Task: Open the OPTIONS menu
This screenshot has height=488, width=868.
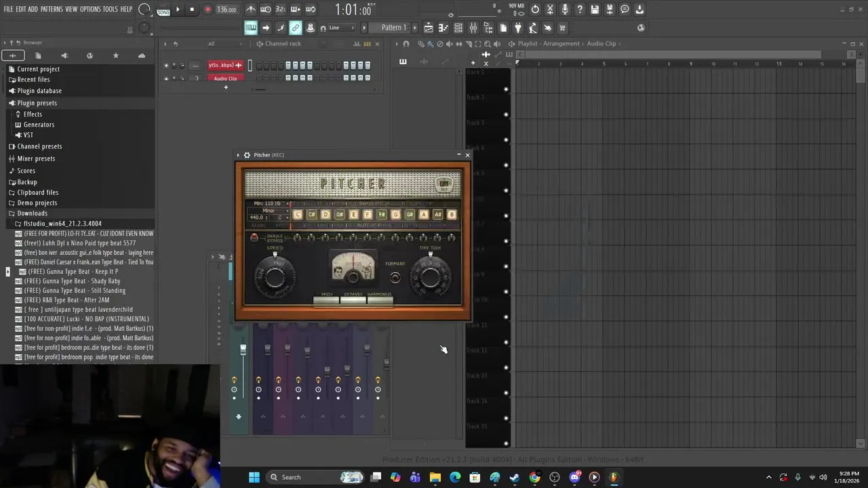Action: 90,9
